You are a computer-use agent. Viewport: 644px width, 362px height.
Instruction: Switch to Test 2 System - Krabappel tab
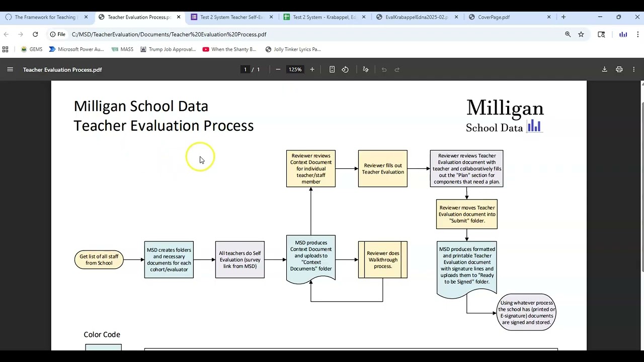(x=324, y=17)
